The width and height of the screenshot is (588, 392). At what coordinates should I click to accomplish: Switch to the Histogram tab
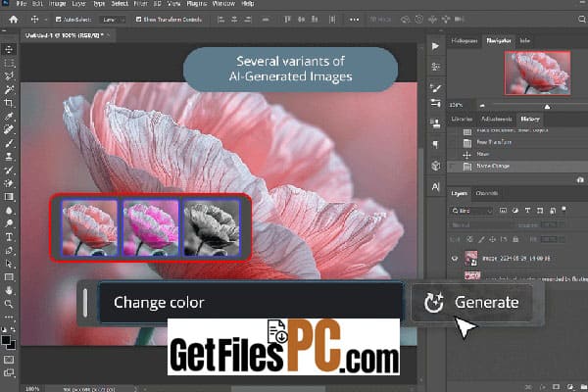coord(465,40)
